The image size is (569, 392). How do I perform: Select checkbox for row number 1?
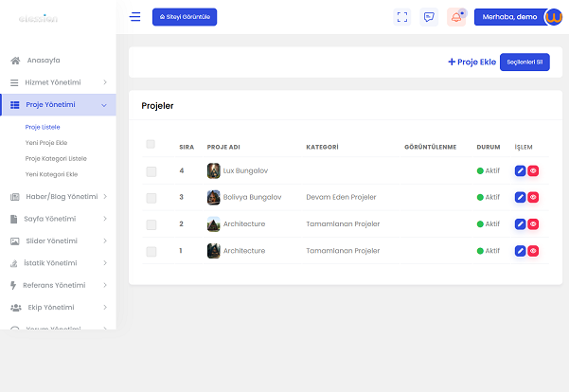click(151, 251)
